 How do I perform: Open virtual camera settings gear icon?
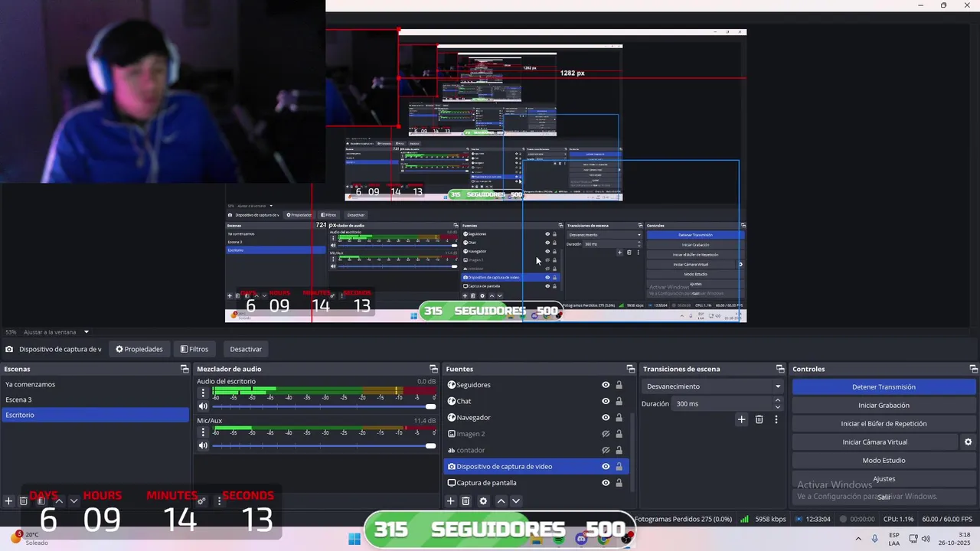click(x=968, y=442)
